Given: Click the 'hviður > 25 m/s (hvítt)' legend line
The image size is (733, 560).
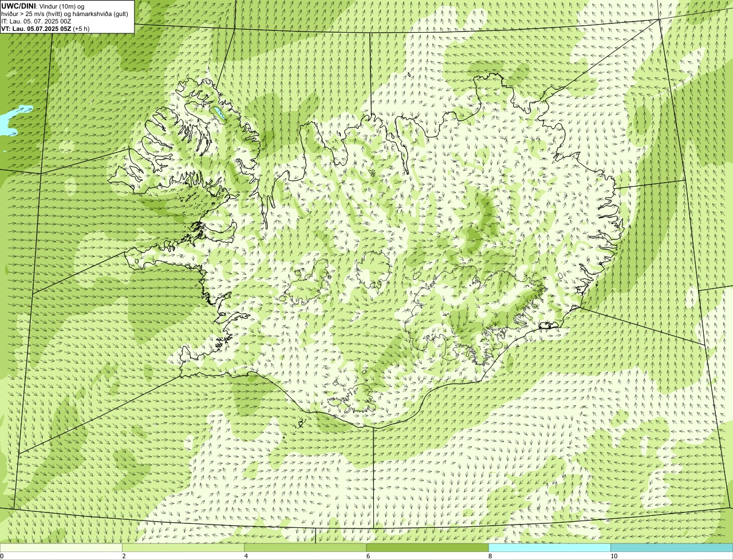Looking at the screenshot, I should [x=65, y=13].
